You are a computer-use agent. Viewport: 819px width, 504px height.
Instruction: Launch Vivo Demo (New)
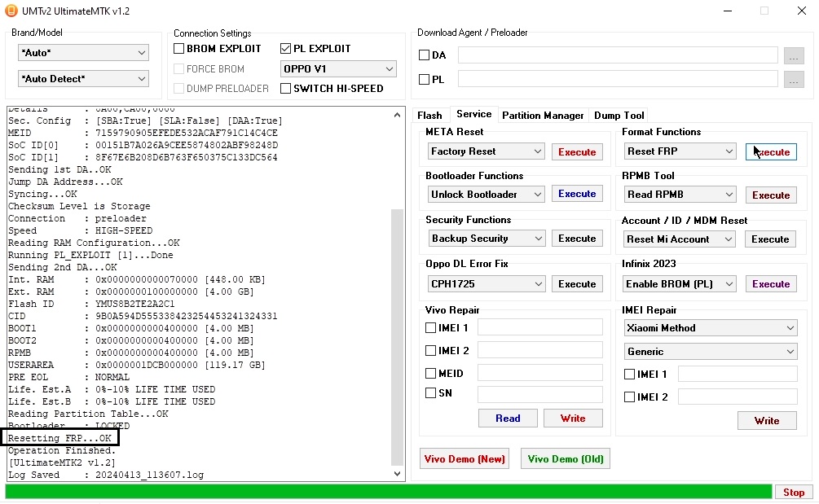coord(465,459)
